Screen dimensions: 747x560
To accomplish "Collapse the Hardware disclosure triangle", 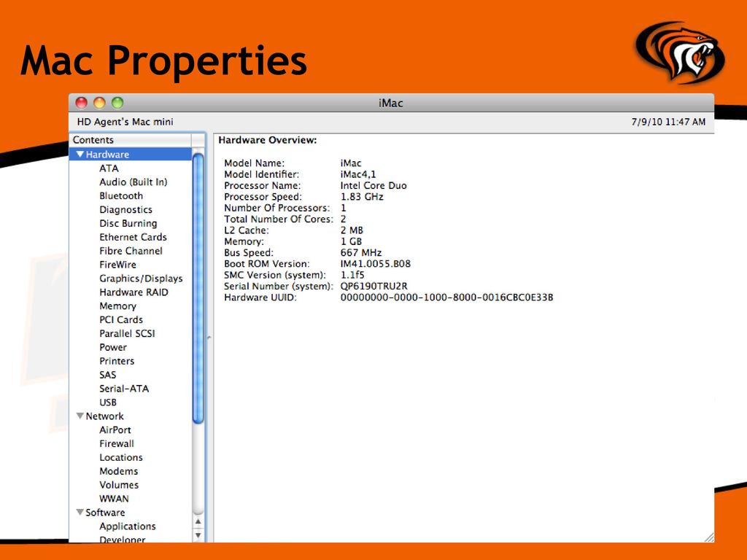I will pyautogui.click(x=80, y=155).
